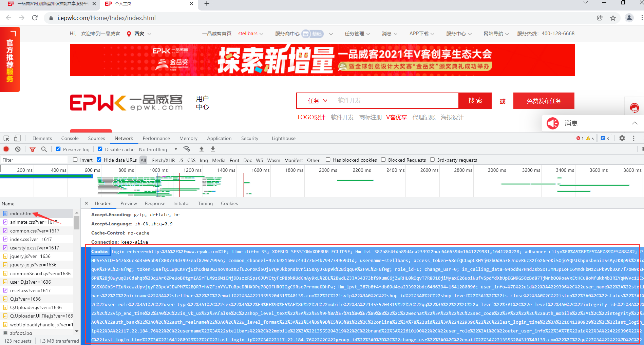Viewport: 644px width, 345px height.
Task: Toggle the device toolbar icon in DevTools
Action: click(17, 138)
